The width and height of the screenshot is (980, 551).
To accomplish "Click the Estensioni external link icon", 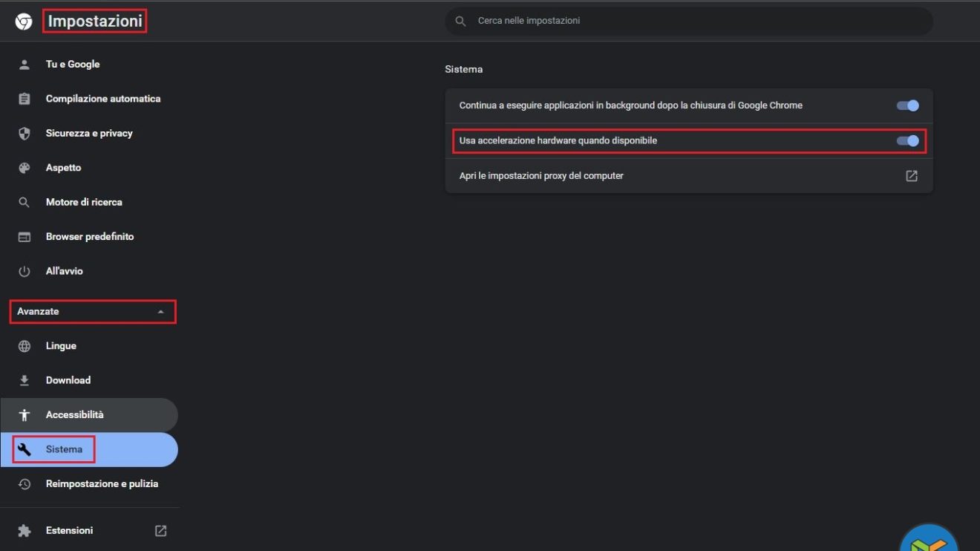I will tap(161, 531).
